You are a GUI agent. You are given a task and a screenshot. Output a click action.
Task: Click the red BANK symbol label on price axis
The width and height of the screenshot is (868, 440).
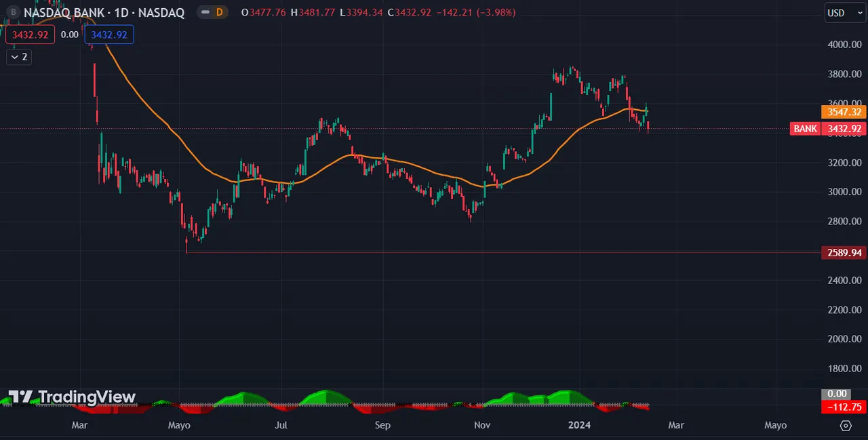click(x=805, y=129)
